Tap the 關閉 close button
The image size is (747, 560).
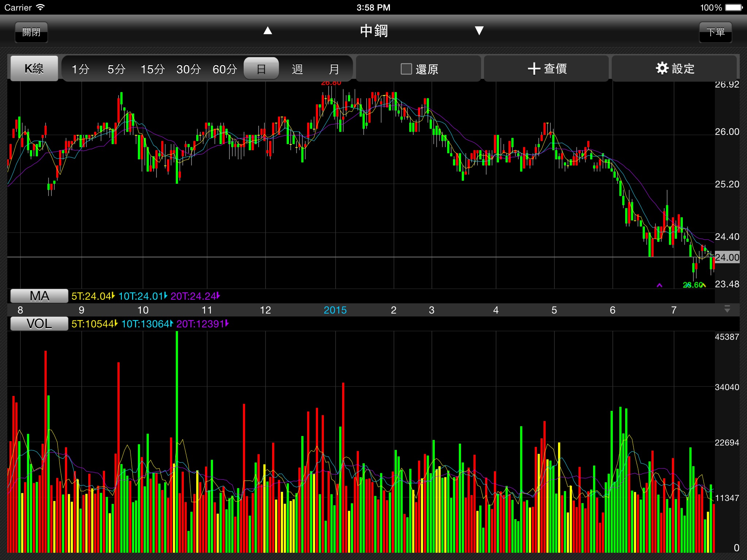31,32
